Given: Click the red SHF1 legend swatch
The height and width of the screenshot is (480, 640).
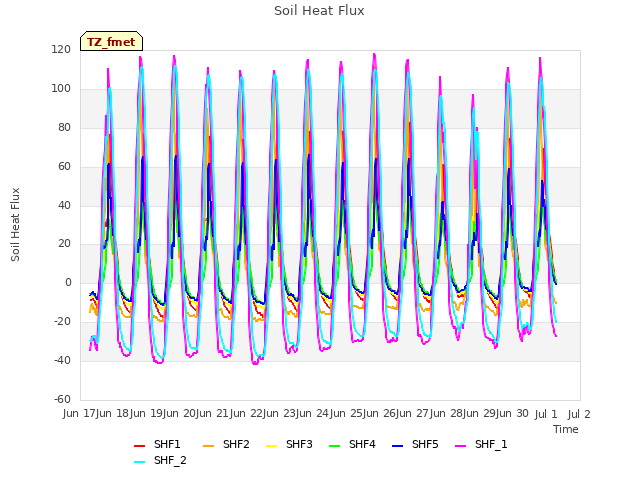Looking at the screenshot, I should click(139, 446).
